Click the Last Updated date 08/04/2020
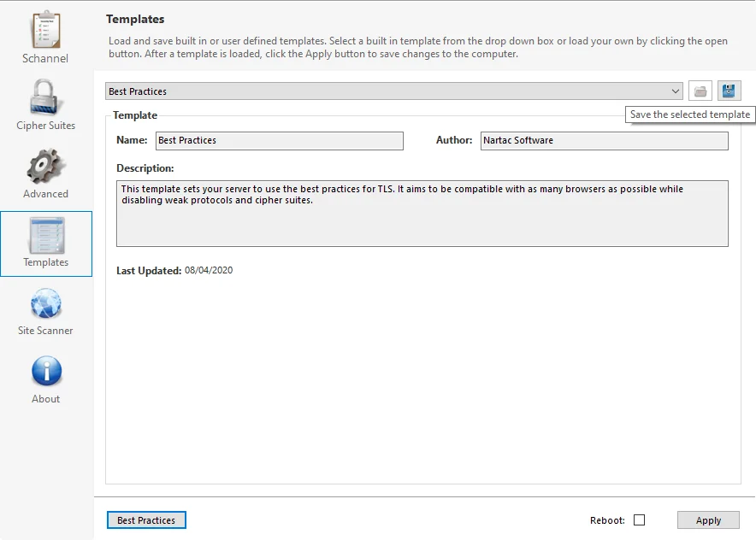Screen dimensions: 756x540 point(209,270)
